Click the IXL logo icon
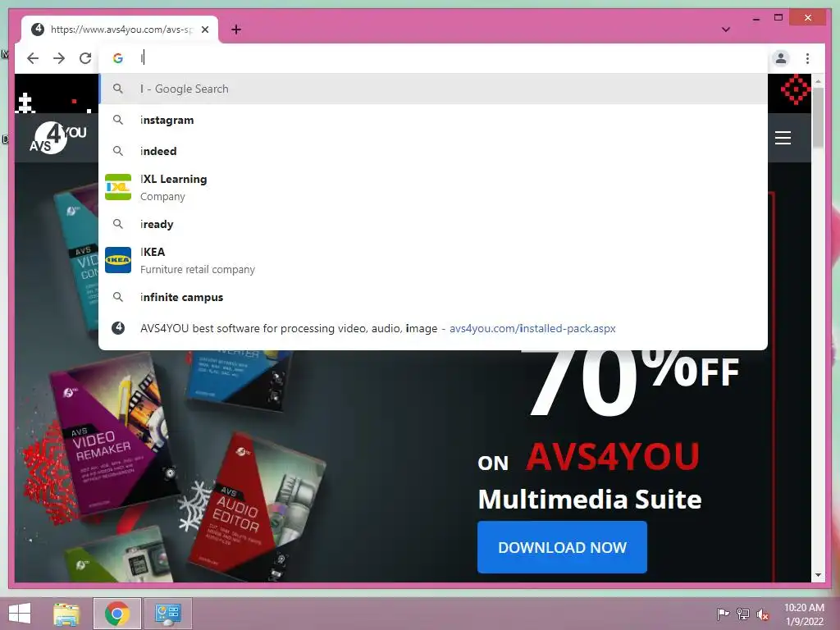Screen dimensions: 840x630 pyautogui.click(x=118, y=187)
